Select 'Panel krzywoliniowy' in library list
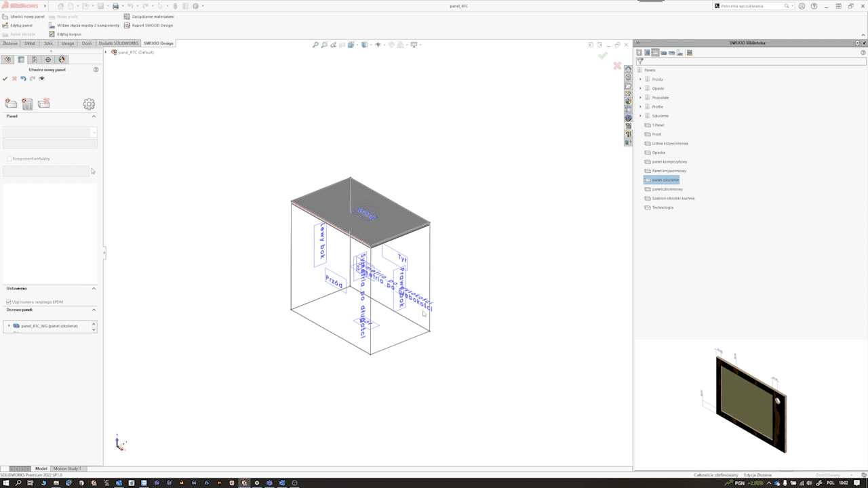The width and height of the screenshot is (868, 488). pyautogui.click(x=669, y=171)
